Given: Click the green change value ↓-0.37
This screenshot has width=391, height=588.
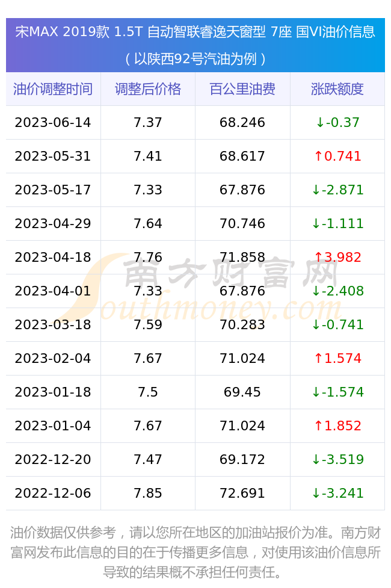Looking at the screenshot, I should pos(337,123).
